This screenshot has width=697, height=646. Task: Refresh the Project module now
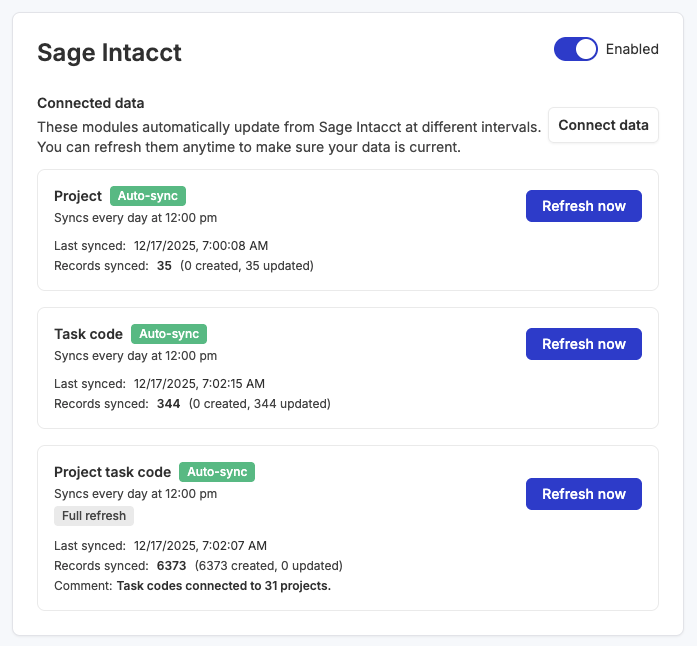583,206
